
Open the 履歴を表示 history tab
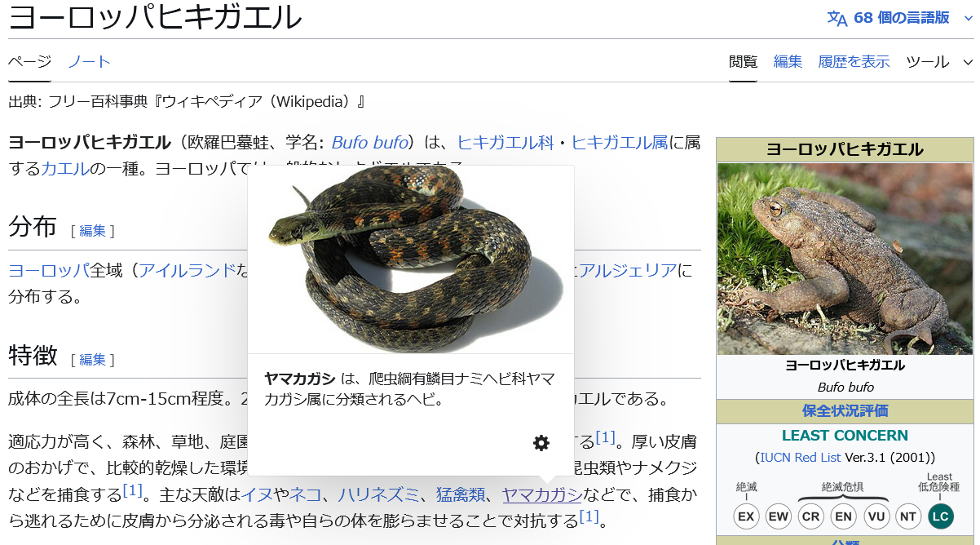pos(854,62)
